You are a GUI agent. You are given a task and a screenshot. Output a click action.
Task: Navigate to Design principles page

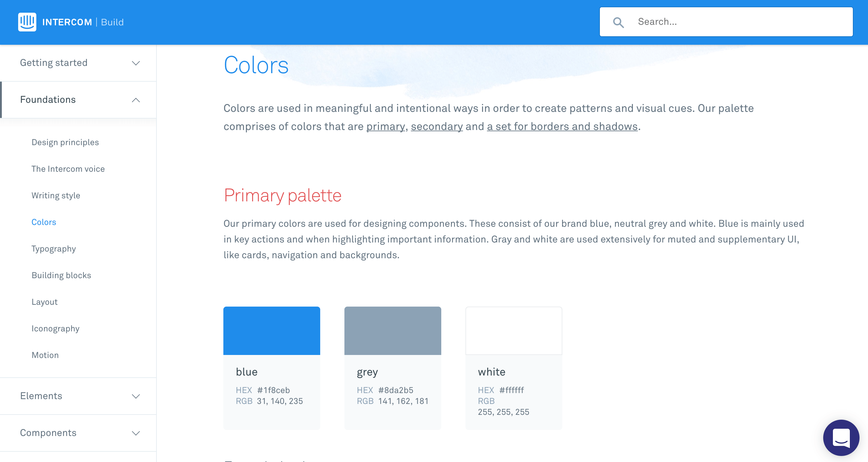tap(65, 142)
